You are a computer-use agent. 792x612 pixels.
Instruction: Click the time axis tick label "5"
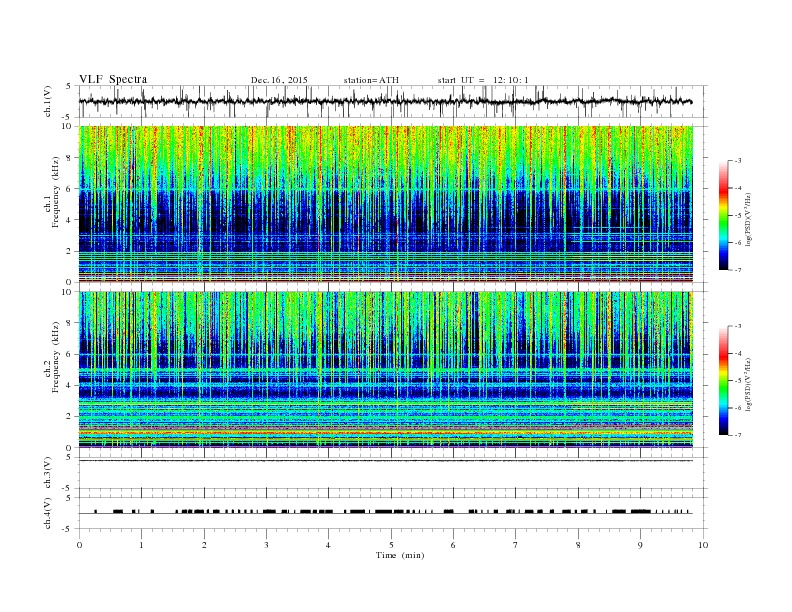point(391,545)
